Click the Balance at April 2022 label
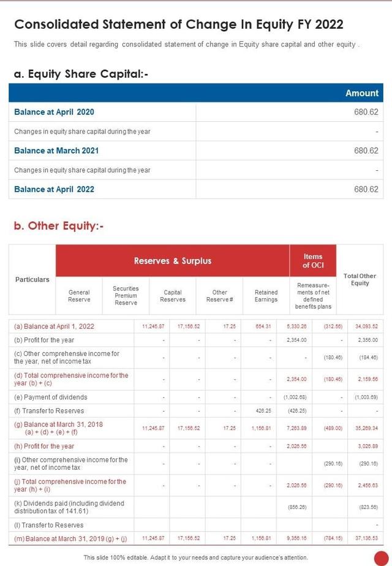This screenshot has width=392, height=566. click(x=54, y=189)
